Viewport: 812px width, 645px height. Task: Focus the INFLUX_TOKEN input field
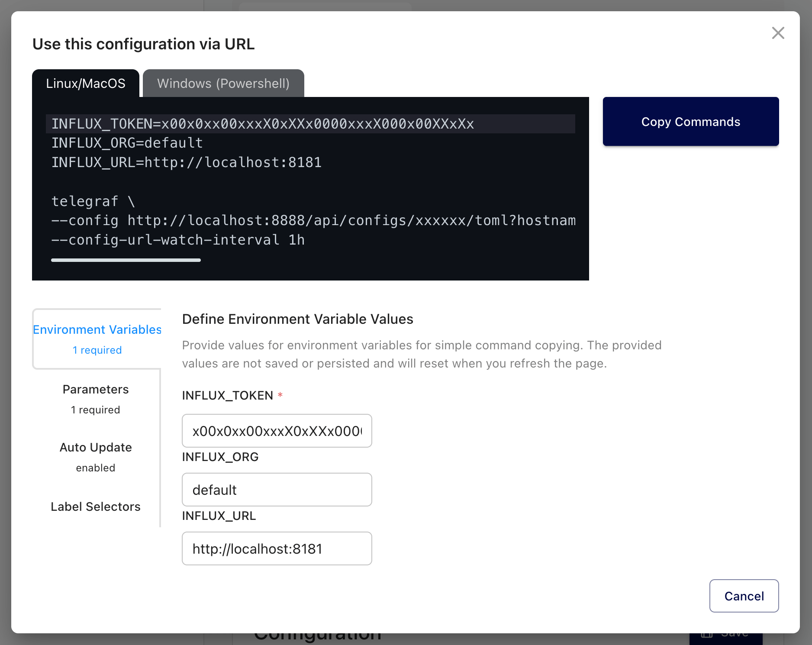pos(277,431)
